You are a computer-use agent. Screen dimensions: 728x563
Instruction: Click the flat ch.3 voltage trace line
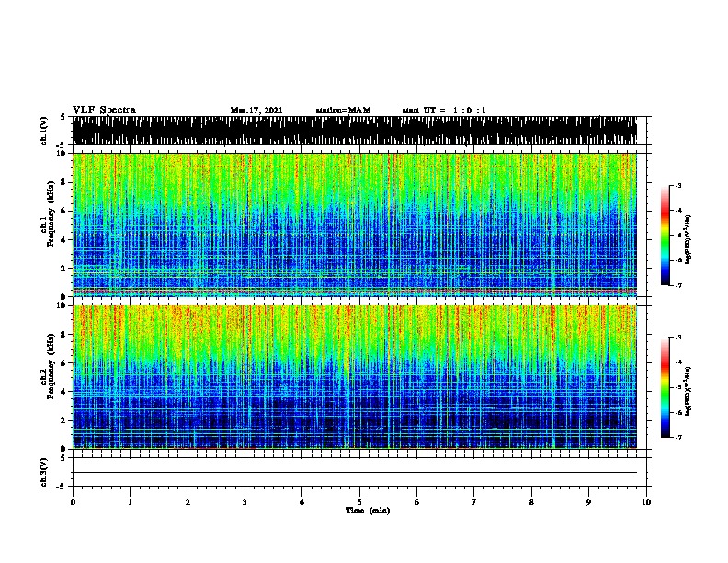[x=355, y=473]
